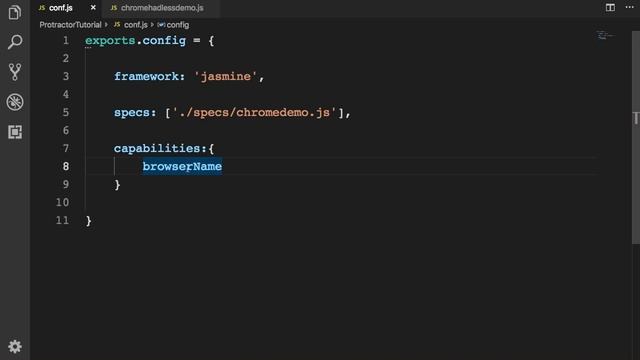Click the closing brace on line 9

click(x=117, y=184)
